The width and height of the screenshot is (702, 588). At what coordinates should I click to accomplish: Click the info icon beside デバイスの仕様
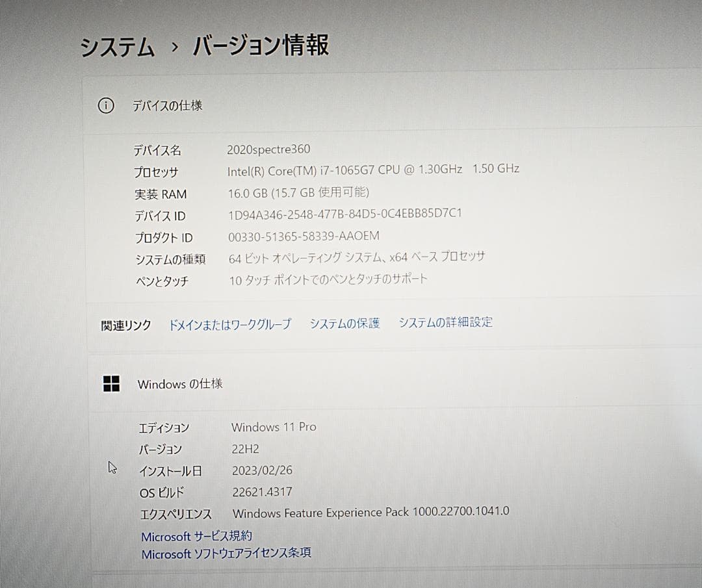tap(106, 106)
